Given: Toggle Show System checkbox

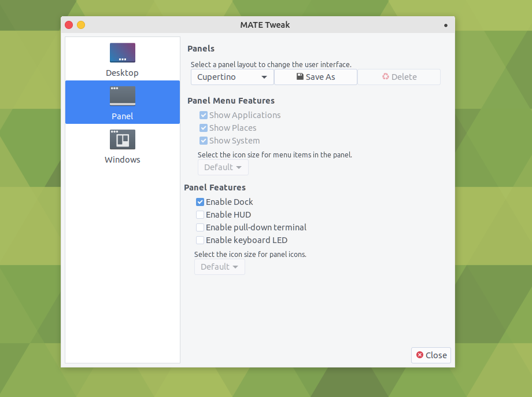Looking at the screenshot, I should point(203,141).
